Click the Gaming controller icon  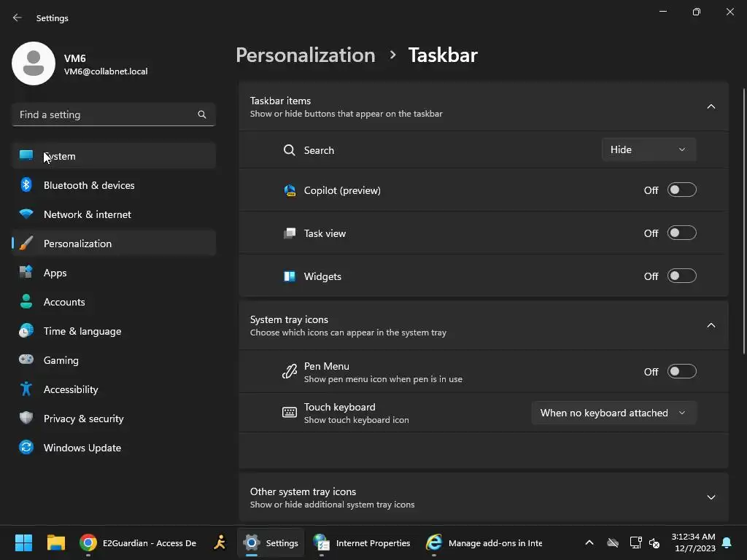tap(26, 360)
